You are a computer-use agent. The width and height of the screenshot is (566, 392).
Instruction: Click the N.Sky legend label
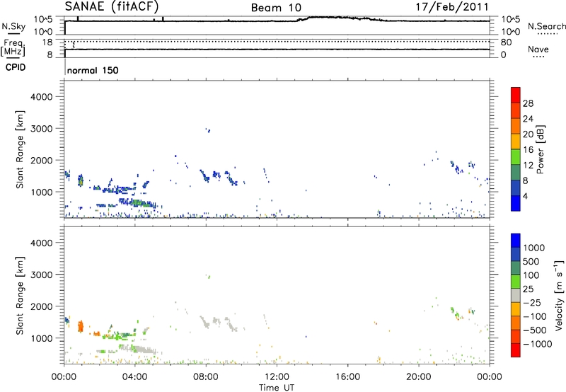coord(13,26)
